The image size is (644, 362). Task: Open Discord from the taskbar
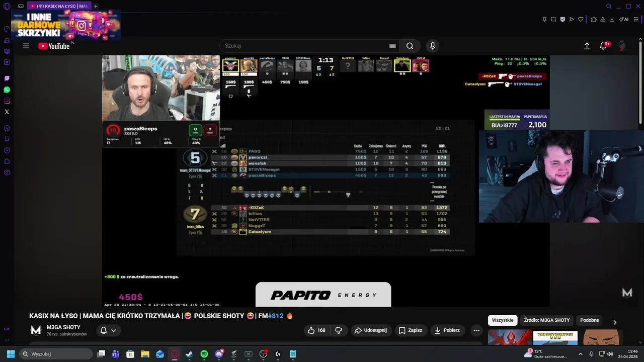[x=219, y=354]
